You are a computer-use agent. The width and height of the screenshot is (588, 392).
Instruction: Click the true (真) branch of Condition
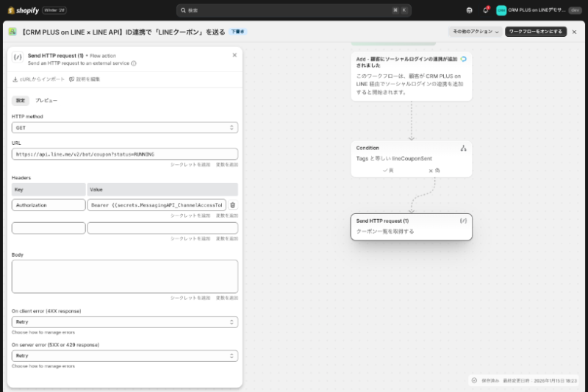pos(388,171)
